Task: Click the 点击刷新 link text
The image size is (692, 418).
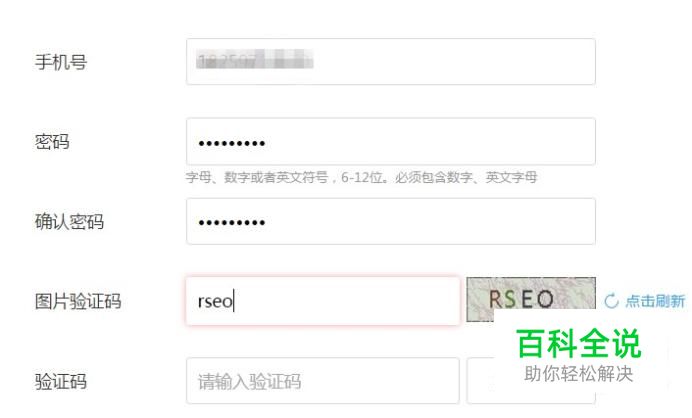Action: point(655,301)
